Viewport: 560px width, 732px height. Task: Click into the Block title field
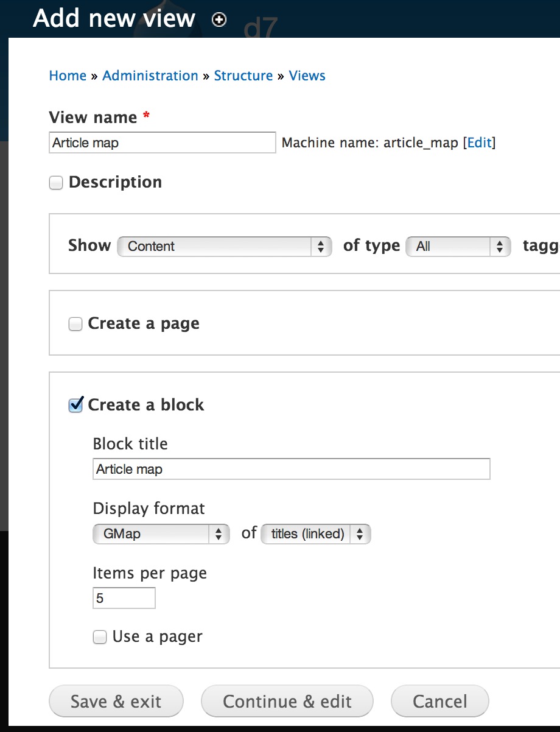coord(292,469)
